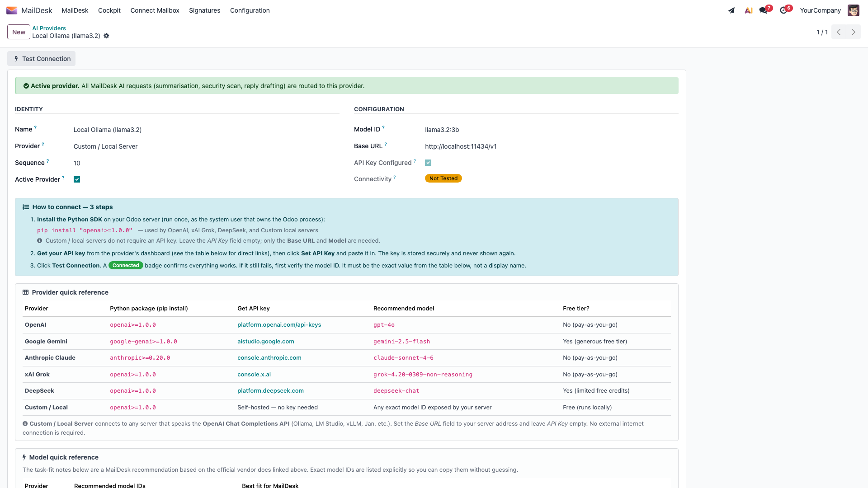Click the MailDesk app logo icon
Screen dimensions: 868x488
pyautogui.click(x=12, y=10)
